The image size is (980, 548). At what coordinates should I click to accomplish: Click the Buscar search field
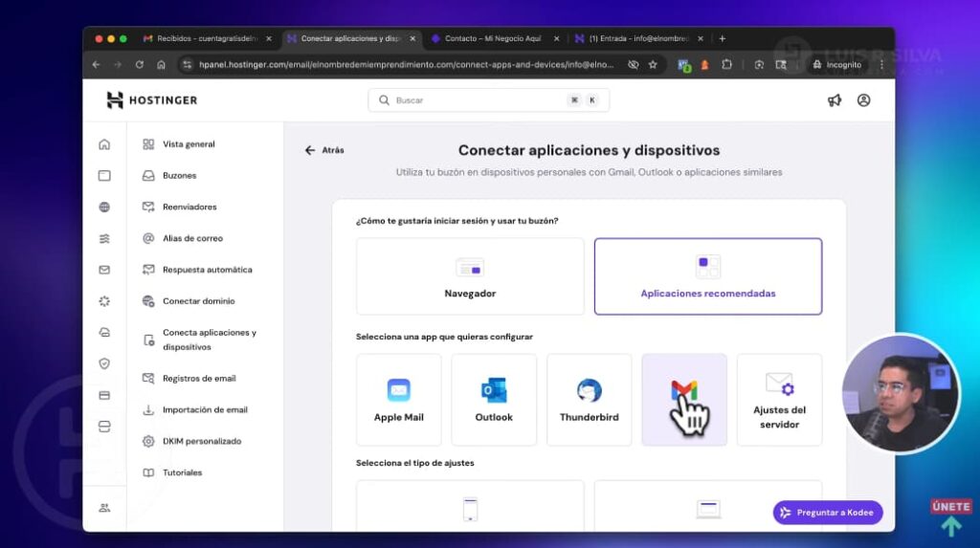click(489, 100)
